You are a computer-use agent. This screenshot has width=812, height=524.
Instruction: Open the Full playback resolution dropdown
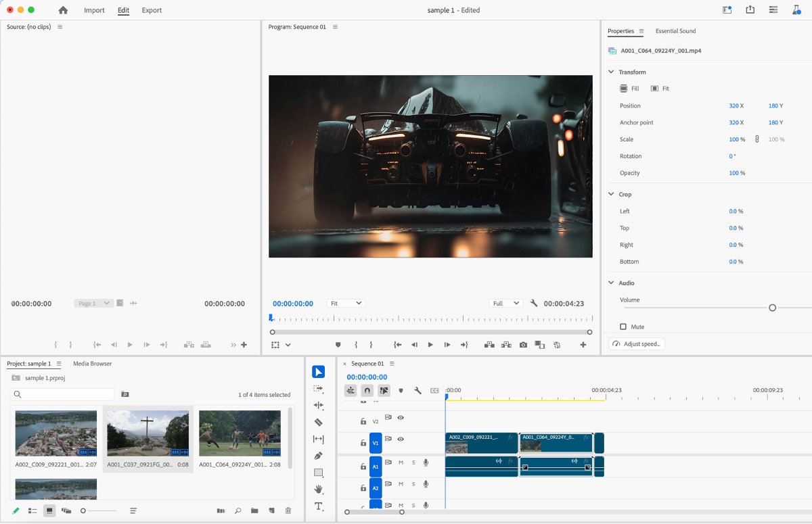(x=505, y=303)
